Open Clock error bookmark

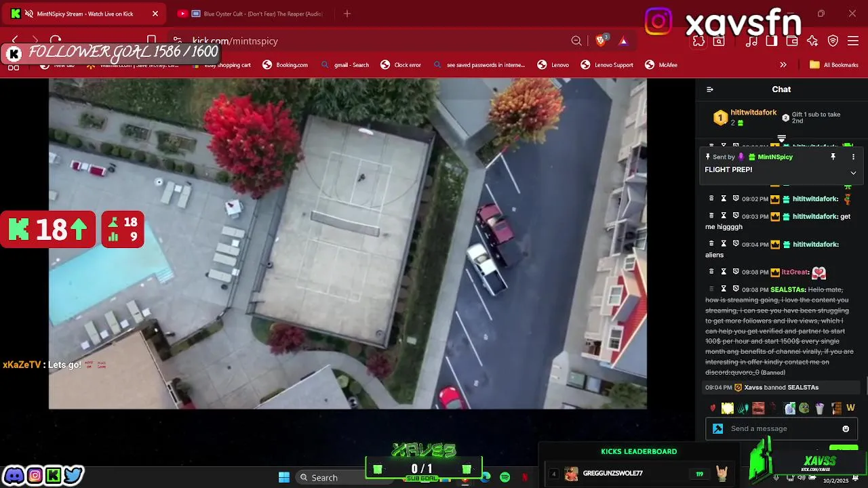pos(401,65)
